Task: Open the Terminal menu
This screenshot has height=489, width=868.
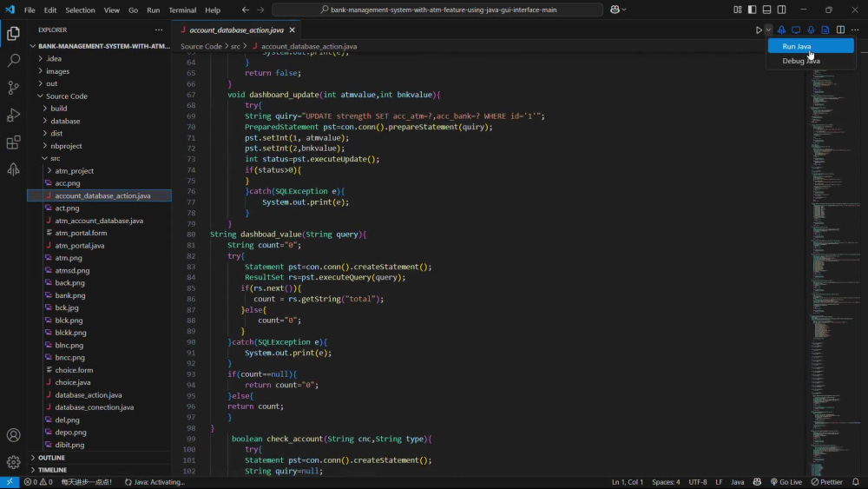Action: [182, 10]
